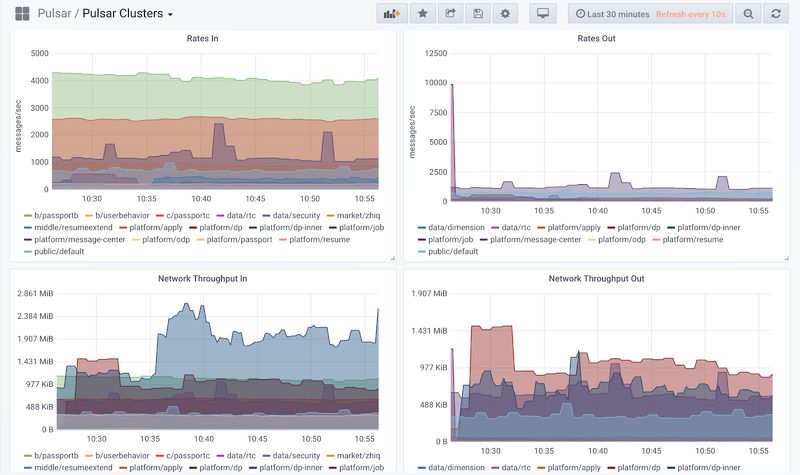This screenshot has width=800, height=475.
Task: Toggle b/passportb series in Rates In legend
Action: (57, 215)
